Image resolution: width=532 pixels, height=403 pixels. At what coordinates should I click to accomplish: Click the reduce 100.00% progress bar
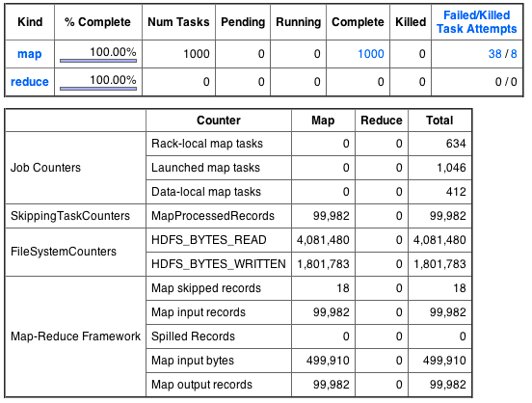coord(98,89)
